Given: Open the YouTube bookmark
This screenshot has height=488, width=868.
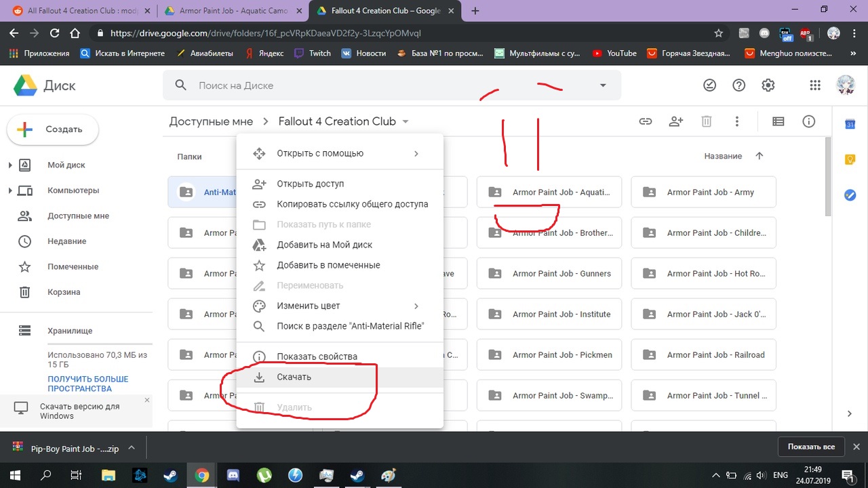Looking at the screenshot, I should (x=614, y=53).
